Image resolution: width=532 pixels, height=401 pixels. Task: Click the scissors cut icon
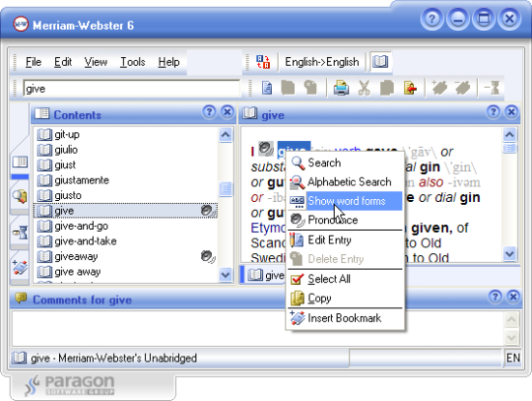click(365, 89)
